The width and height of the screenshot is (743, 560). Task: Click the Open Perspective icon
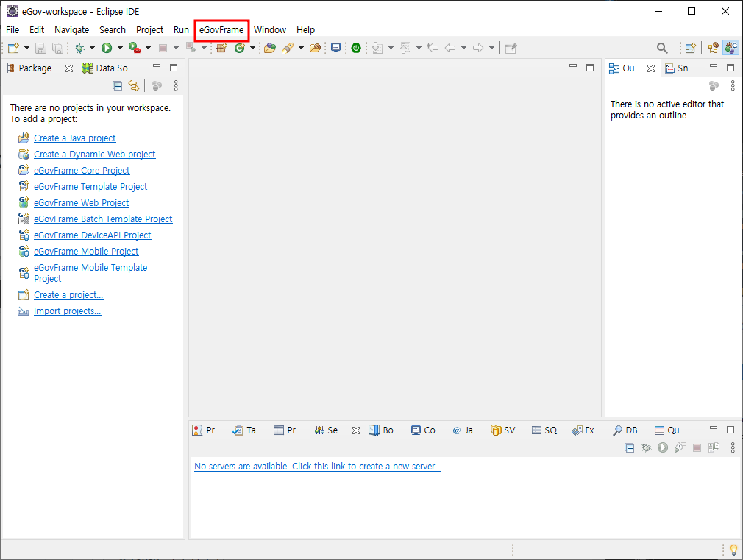click(x=691, y=48)
